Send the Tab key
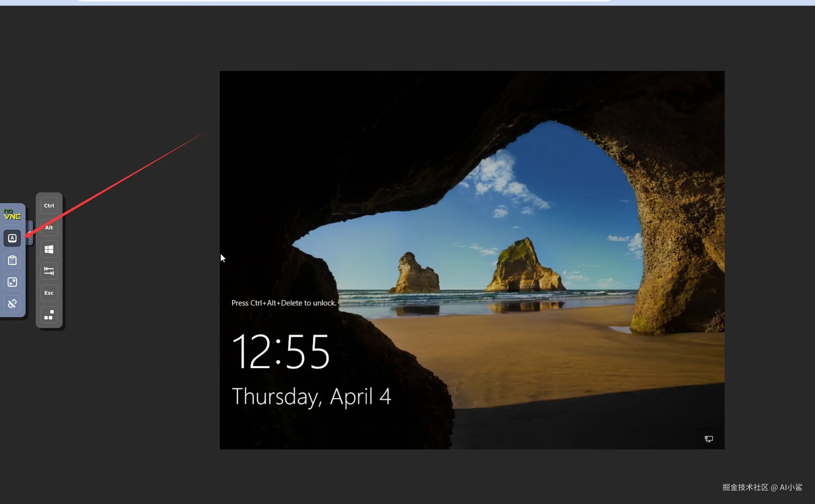 49,271
